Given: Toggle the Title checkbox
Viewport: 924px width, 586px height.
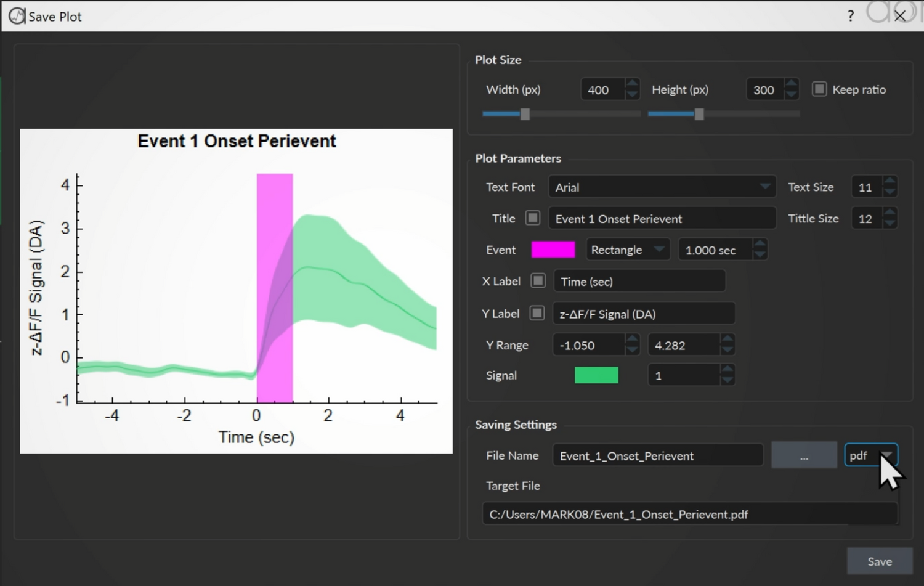Looking at the screenshot, I should [x=533, y=218].
